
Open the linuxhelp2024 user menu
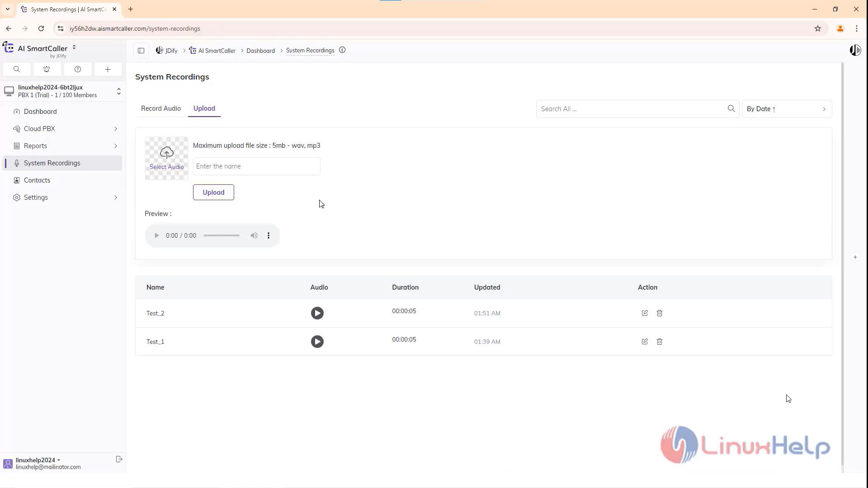(x=38, y=460)
